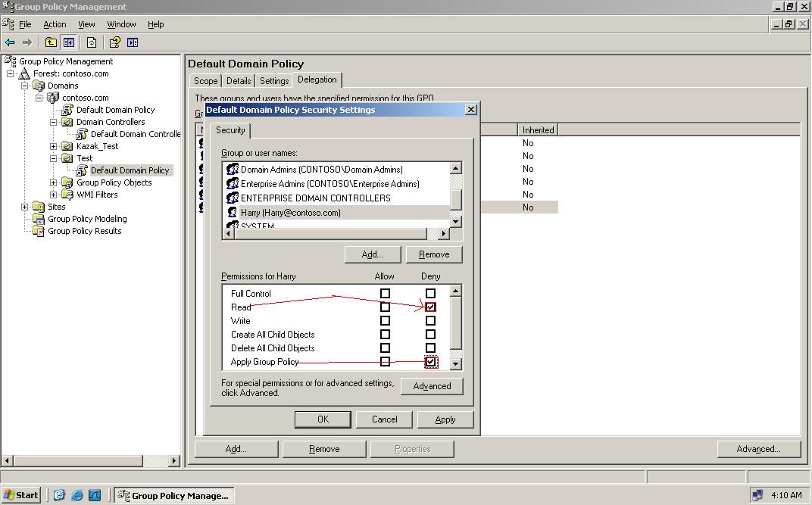The image size is (812, 505).
Task: Collapse the Test OU node
Action: pyautogui.click(x=53, y=158)
